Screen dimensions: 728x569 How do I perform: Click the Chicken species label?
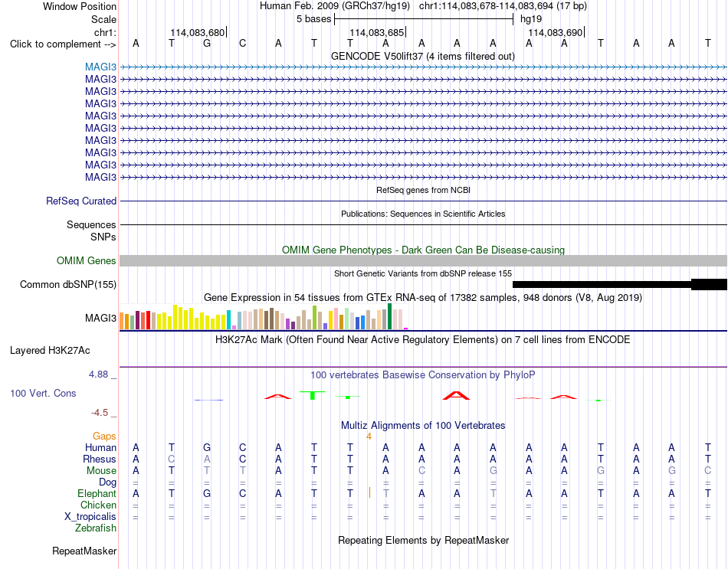pyautogui.click(x=98, y=505)
